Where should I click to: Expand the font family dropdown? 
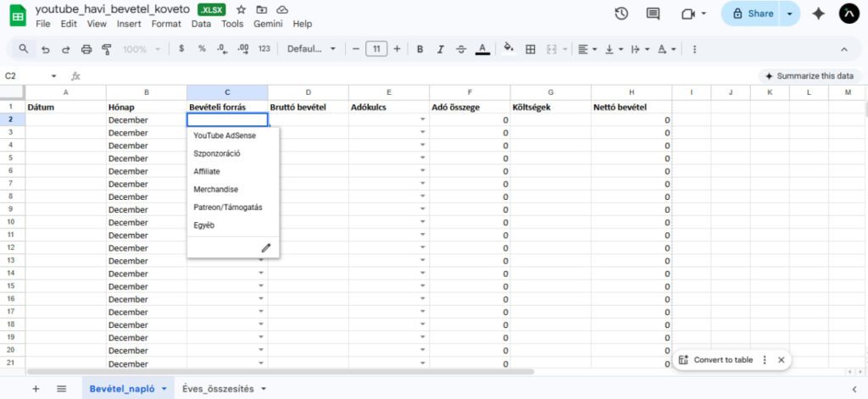[x=311, y=49]
